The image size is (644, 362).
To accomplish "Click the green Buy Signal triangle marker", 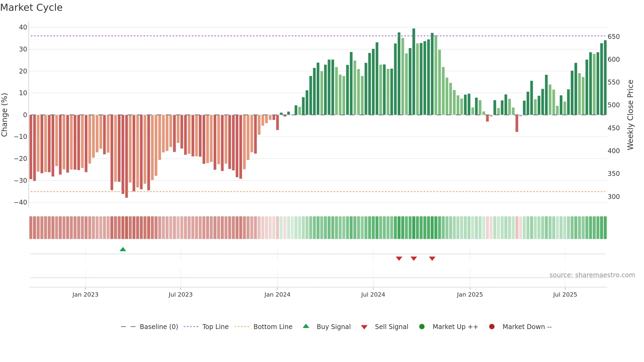I will (123, 249).
